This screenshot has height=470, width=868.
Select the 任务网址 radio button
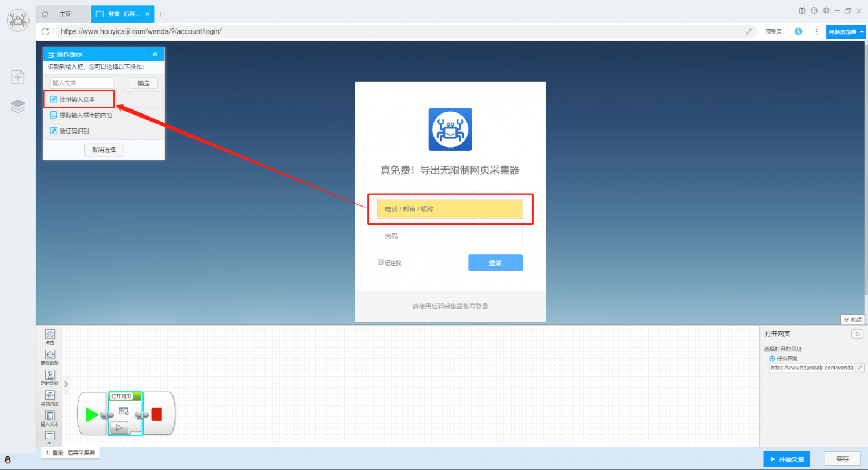click(772, 358)
